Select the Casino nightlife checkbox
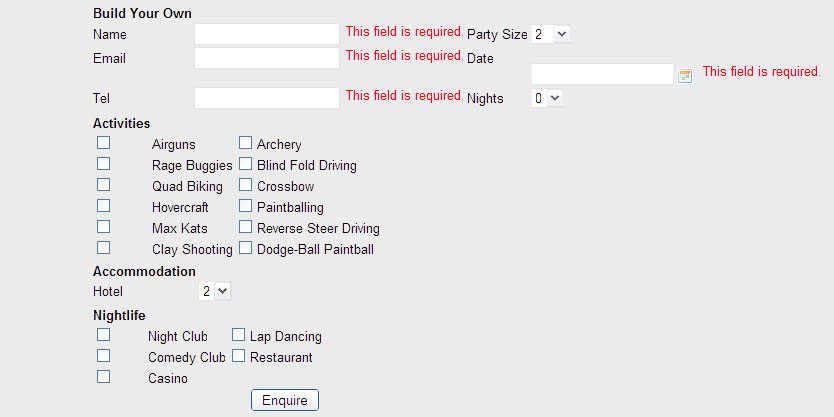The width and height of the screenshot is (834, 417). tap(103, 377)
